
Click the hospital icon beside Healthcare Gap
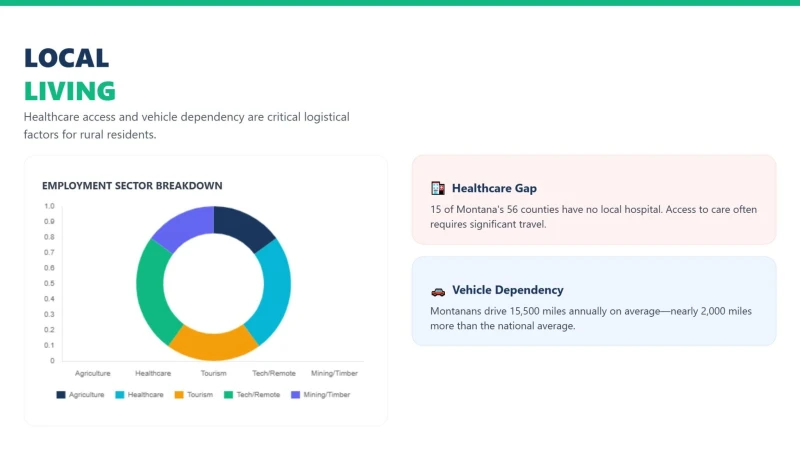[x=438, y=188]
